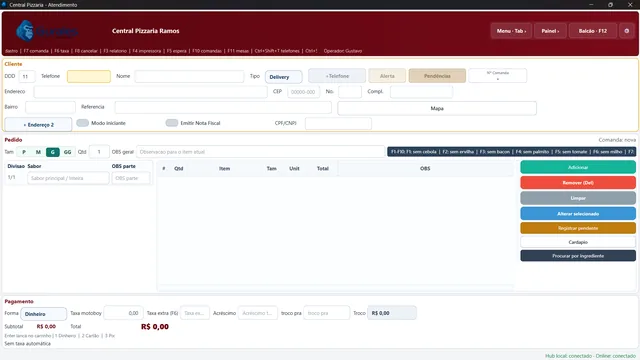Toggle Modo iniciante switch
Viewport: 640px width, 360px height.
(x=82, y=123)
